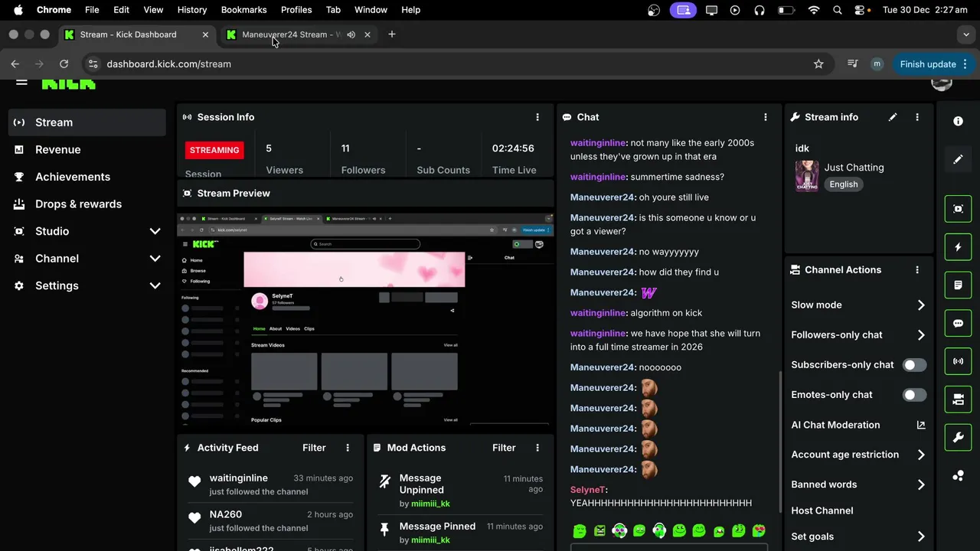Toggle the lightning Activity Feed icon in right toolbar
The width and height of the screenshot is (980, 551).
[x=958, y=247]
